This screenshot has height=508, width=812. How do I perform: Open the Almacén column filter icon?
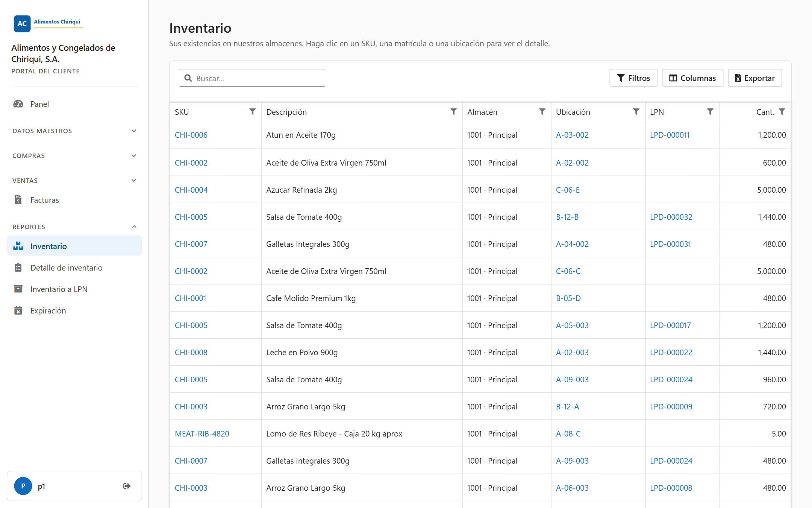[542, 112]
